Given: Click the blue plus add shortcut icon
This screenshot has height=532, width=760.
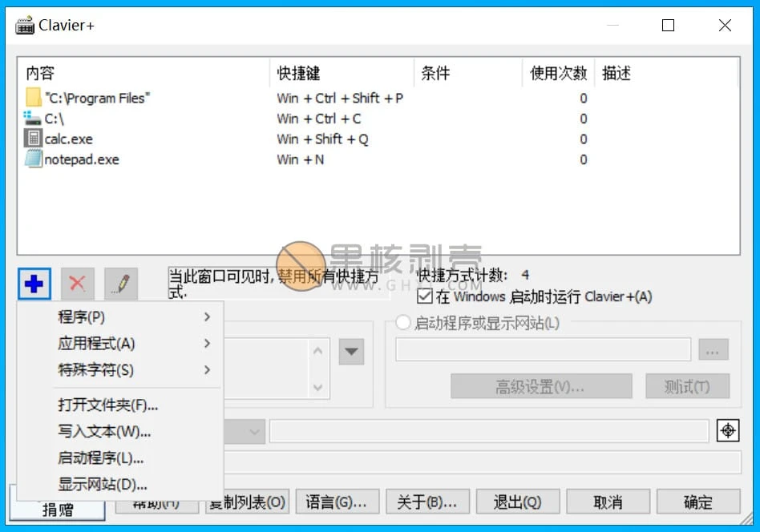Looking at the screenshot, I should coord(34,284).
